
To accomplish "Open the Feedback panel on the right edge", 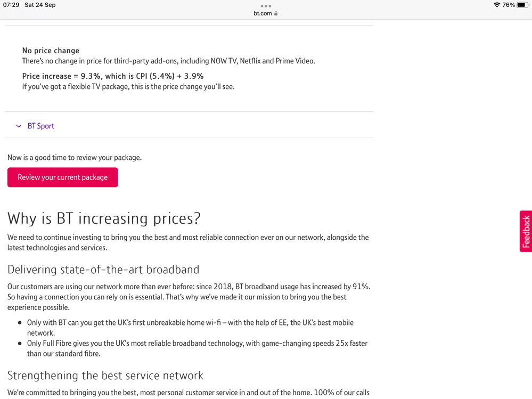I will click(526, 231).
